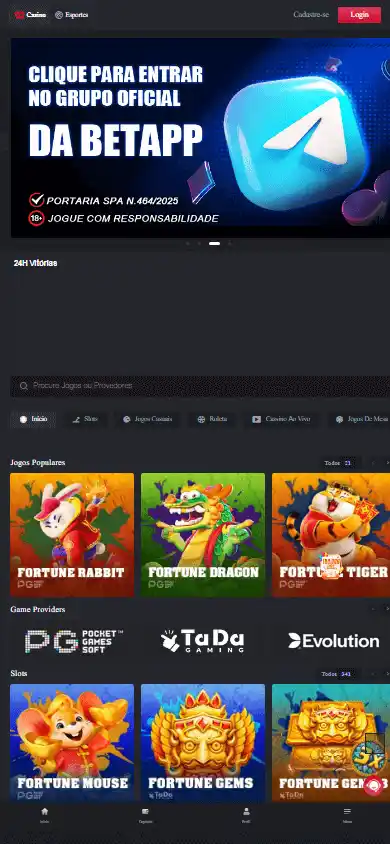Open Perfil in bottom navigation
This screenshot has height=844, width=390.
(x=246, y=815)
